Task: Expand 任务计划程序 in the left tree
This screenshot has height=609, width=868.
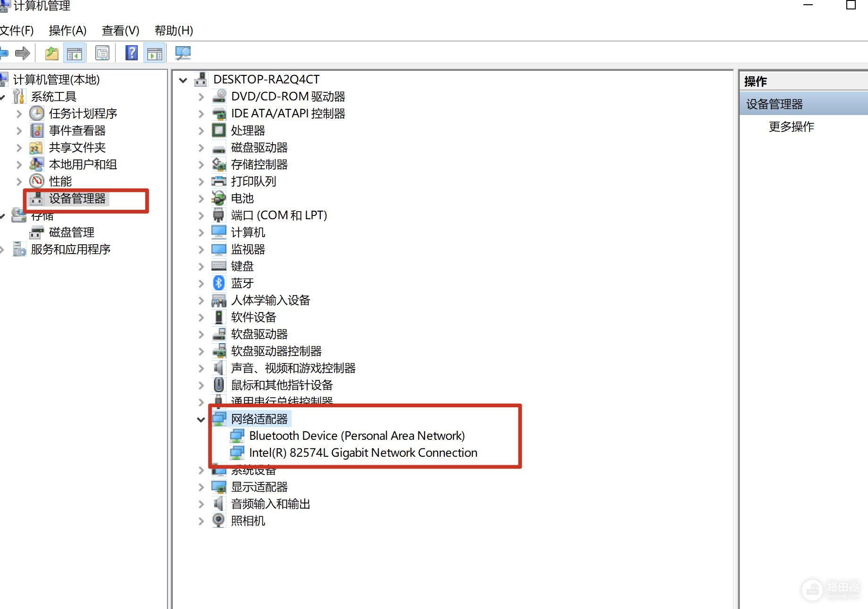Action: pyautogui.click(x=19, y=114)
